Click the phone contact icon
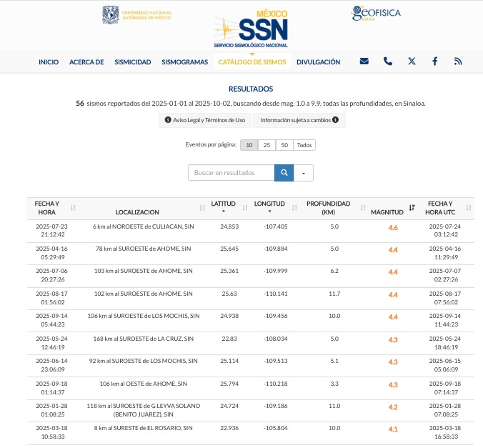Screen dimensions: 483x448 pos(388,61)
